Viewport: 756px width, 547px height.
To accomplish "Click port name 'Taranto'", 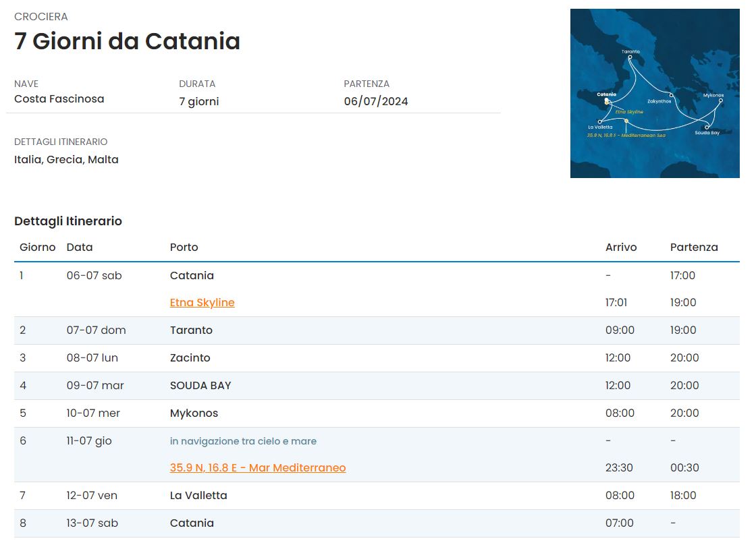I will coord(191,330).
